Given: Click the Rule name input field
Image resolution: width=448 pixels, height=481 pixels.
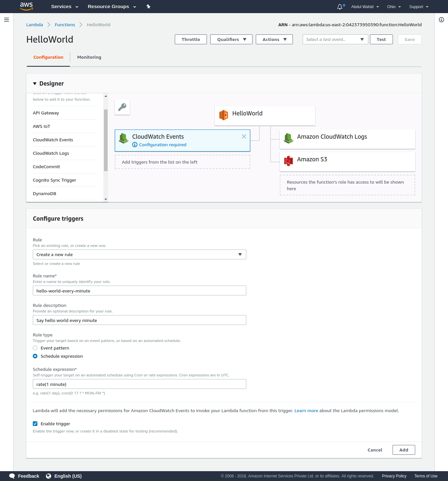Looking at the screenshot, I should point(139,291).
